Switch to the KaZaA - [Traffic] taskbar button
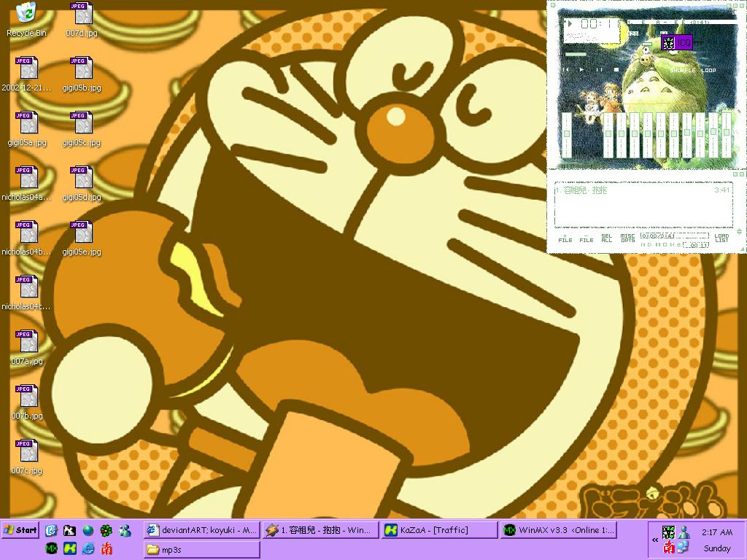The width and height of the screenshot is (747, 560). tap(440, 530)
